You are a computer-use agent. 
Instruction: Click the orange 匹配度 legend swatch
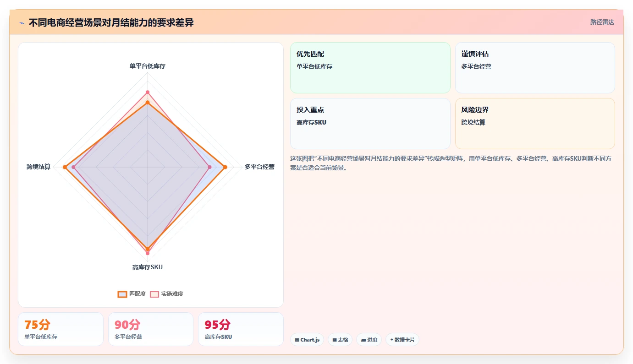coord(122,294)
